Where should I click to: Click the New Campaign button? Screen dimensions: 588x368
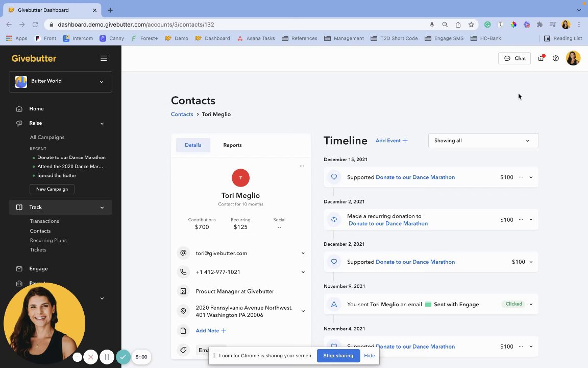(52, 189)
